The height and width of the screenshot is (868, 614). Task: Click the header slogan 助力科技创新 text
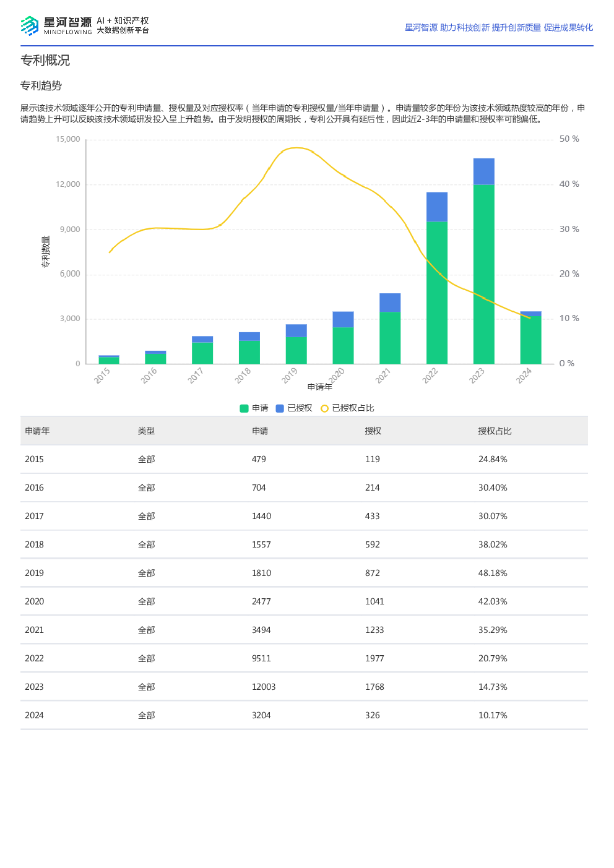pos(465,28)
